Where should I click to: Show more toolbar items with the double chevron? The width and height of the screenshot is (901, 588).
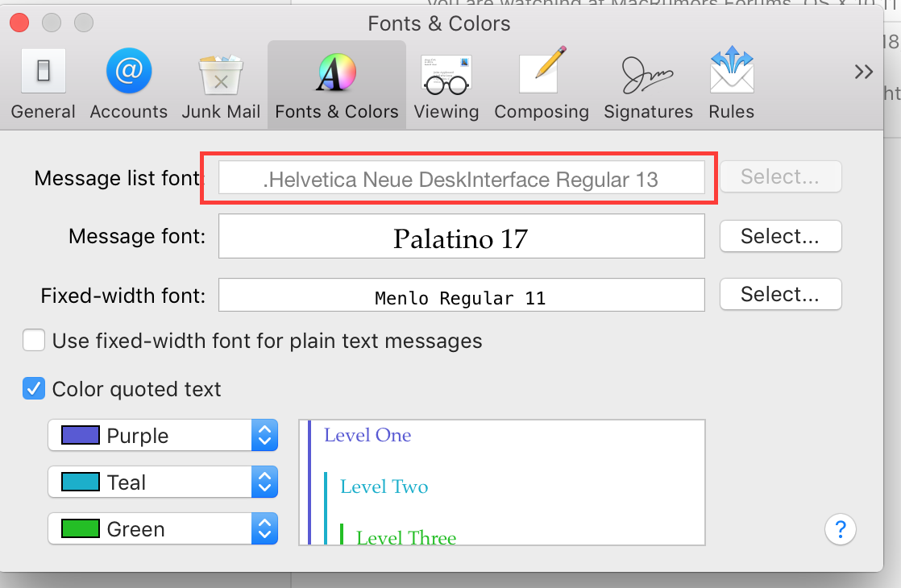(x=863, y=72)
